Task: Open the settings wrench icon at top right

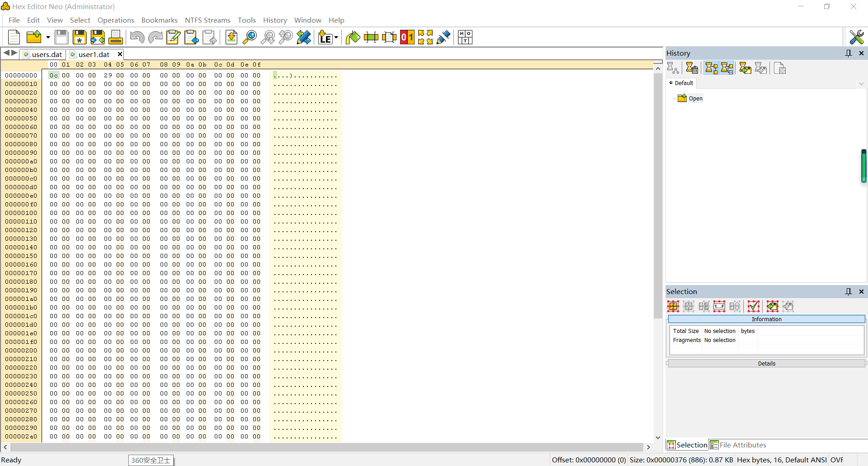Action: tap(857, 37)
